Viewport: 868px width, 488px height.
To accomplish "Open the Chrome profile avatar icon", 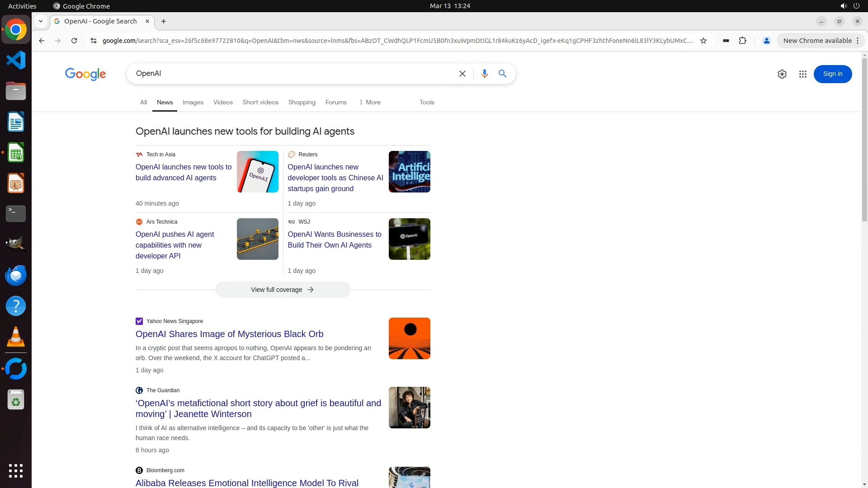I will pyautogui.click(x=766, y=41).
